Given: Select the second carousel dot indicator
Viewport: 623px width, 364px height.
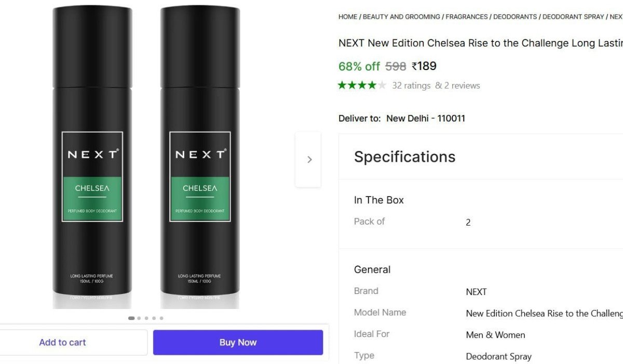Looking at the screenshot, I should 139,318.
